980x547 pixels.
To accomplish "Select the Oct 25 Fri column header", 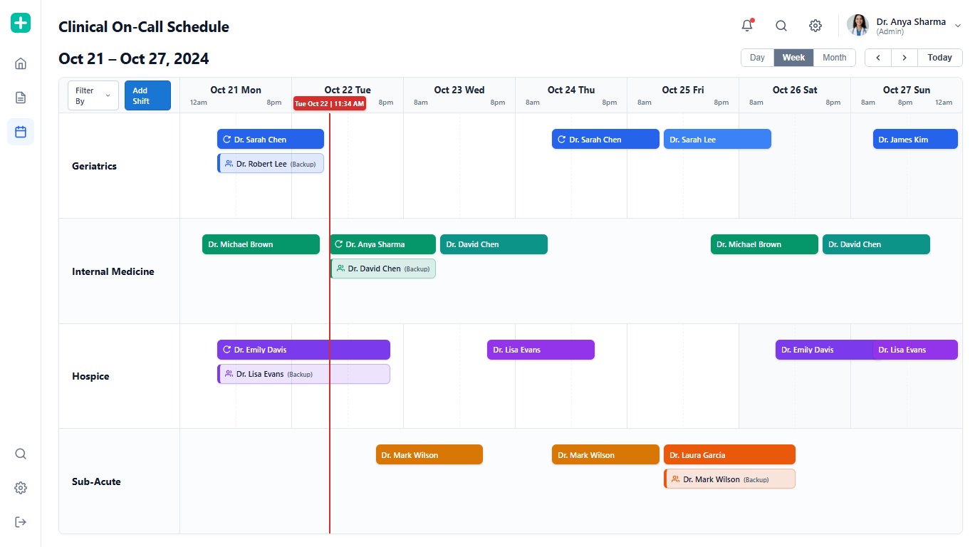I will [x=683, y=90].
